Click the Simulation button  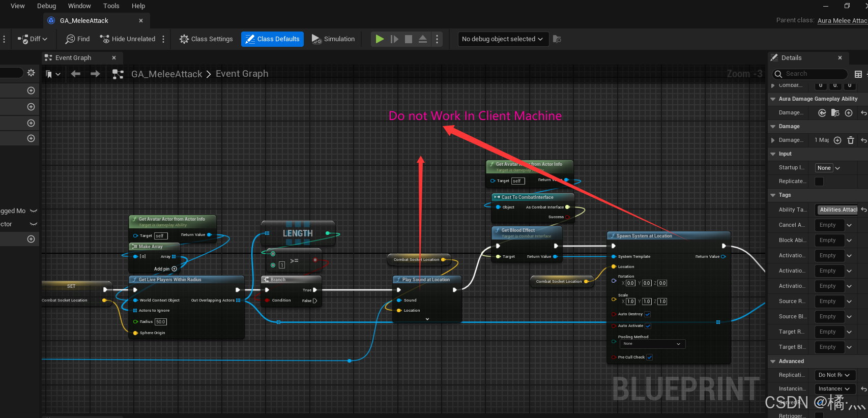(x=333, y=39)
